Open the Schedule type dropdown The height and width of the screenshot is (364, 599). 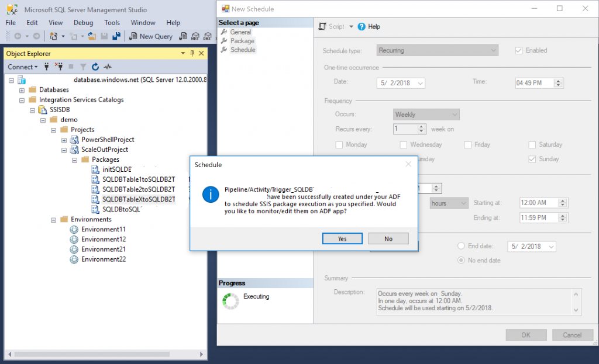pos(438,51)
